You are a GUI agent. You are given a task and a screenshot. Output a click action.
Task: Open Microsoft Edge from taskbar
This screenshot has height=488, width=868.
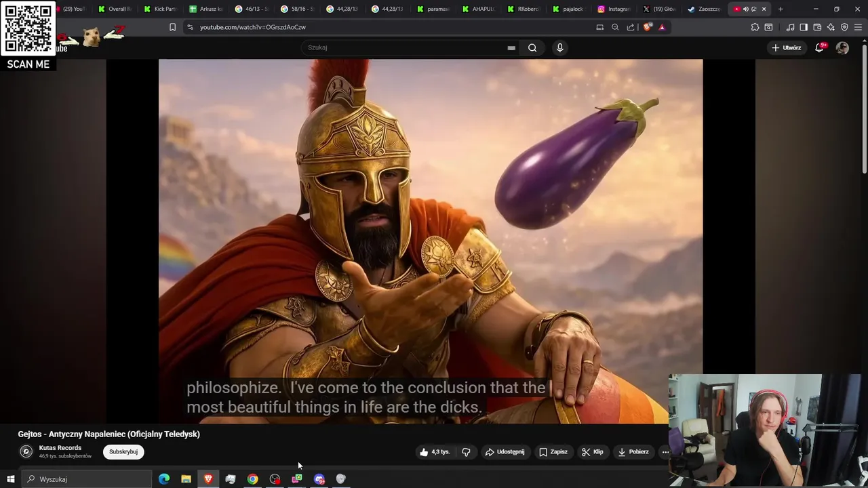tap(164, 479)
